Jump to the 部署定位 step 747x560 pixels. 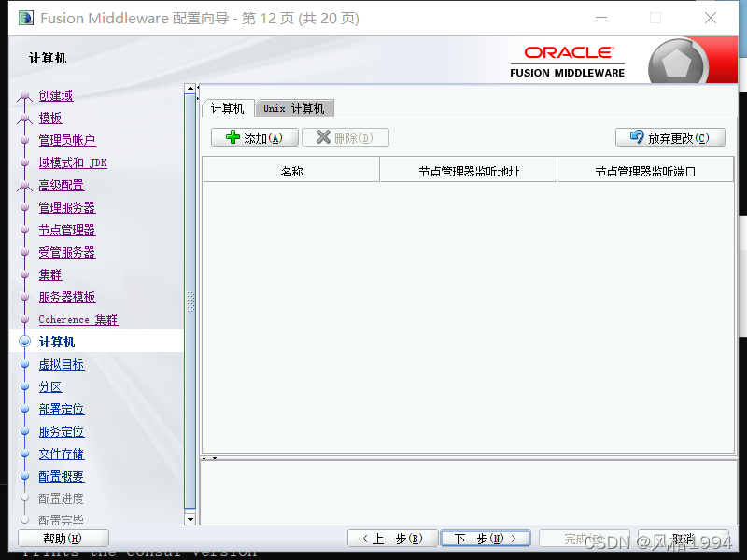(x=62, y=409)
